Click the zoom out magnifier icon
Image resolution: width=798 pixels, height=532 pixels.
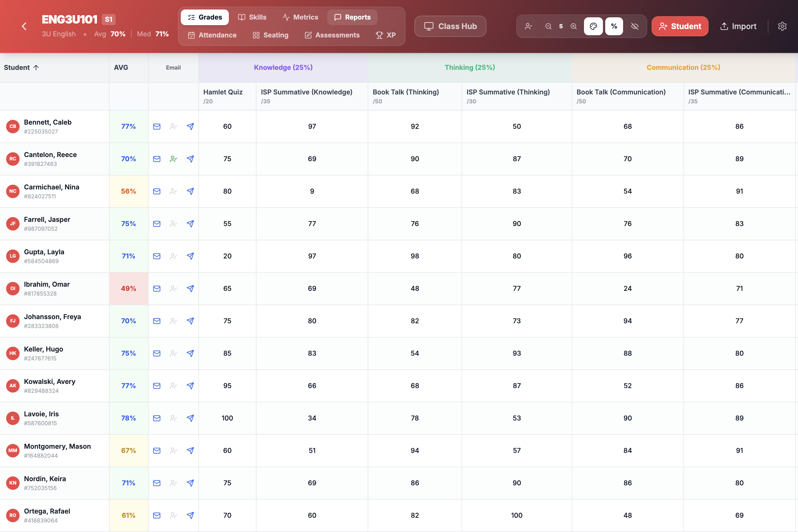pyautogui.click(x=548, y=26)
